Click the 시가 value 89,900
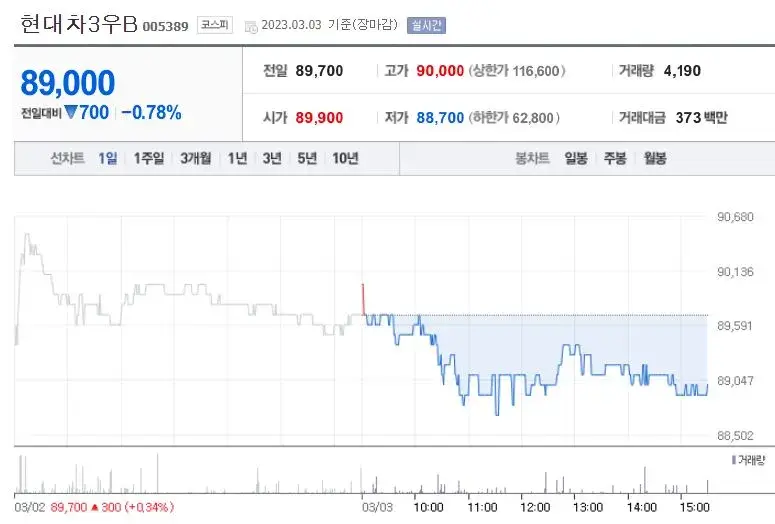Image resolution: width=775 pixels, height=524 pixels. pos(319,118)
